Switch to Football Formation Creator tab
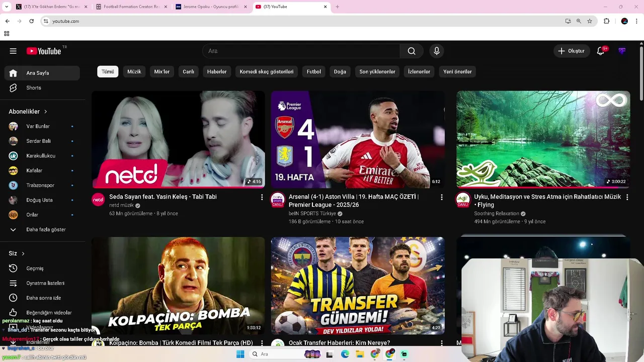Screen dimensions: 644x362 [x=131, y=7]
